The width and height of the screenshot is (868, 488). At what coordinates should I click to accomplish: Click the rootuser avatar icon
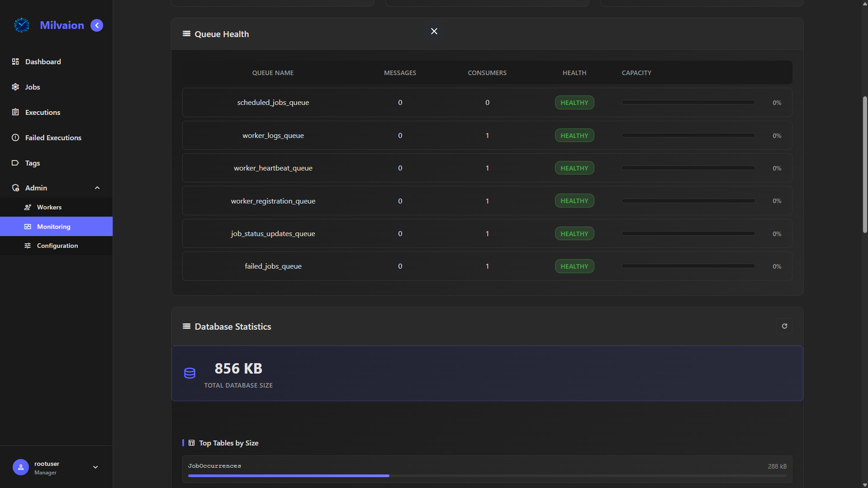21,467
